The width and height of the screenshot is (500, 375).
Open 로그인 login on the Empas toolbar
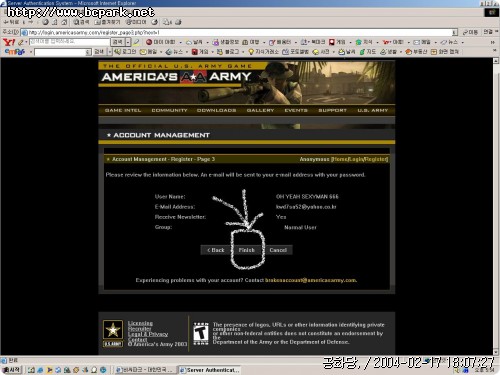tap(125, 52)
